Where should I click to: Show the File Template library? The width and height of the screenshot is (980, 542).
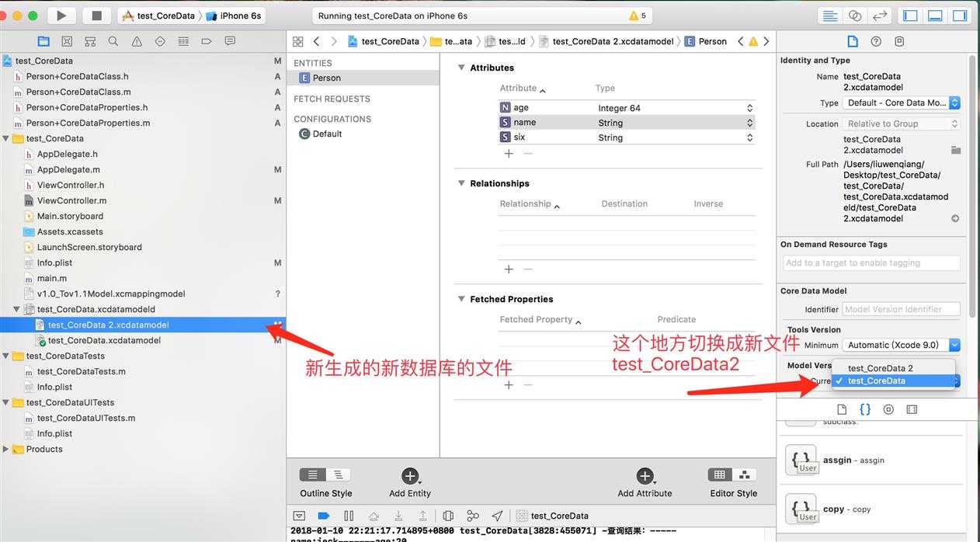click(x=842, y=409)
